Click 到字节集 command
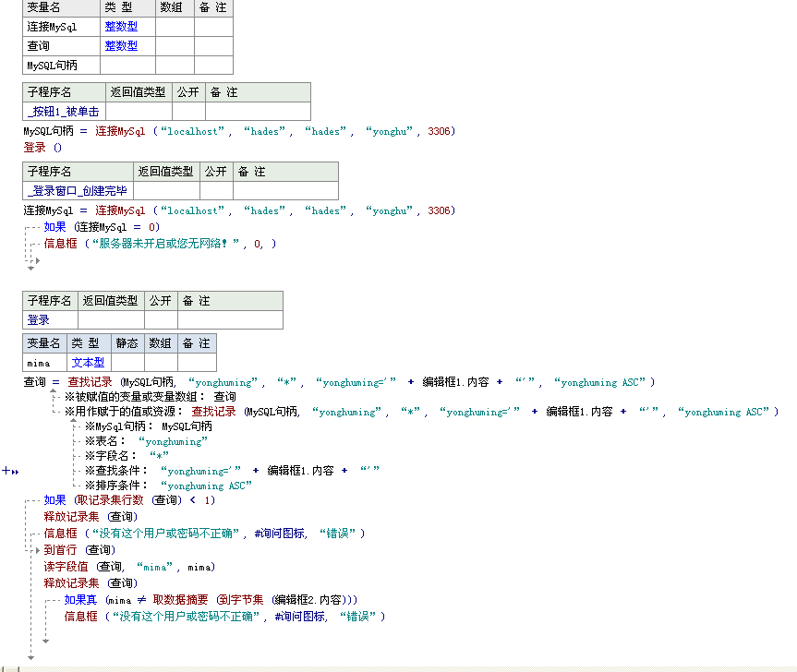This screenshot has height=672, width=797. (x=241, y=599)
